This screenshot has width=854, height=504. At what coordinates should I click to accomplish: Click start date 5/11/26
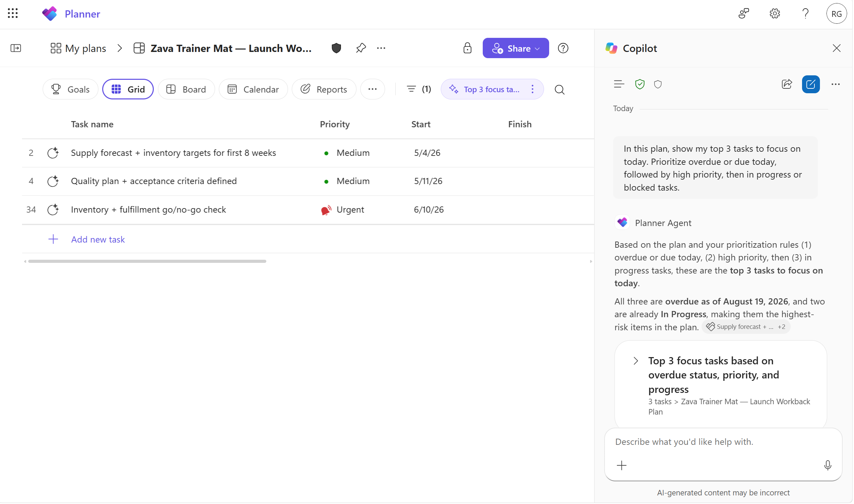click(428, 181)
